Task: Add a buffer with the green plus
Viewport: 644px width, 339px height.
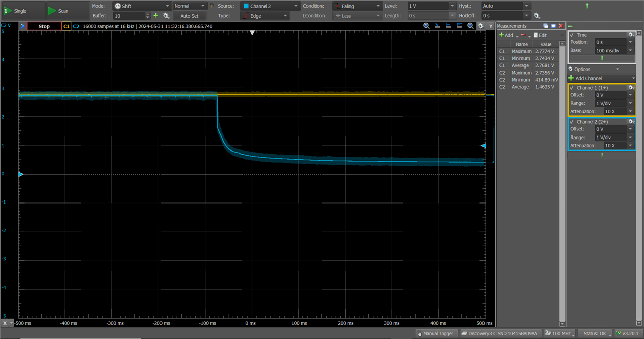Action: [x=156, y=16]
